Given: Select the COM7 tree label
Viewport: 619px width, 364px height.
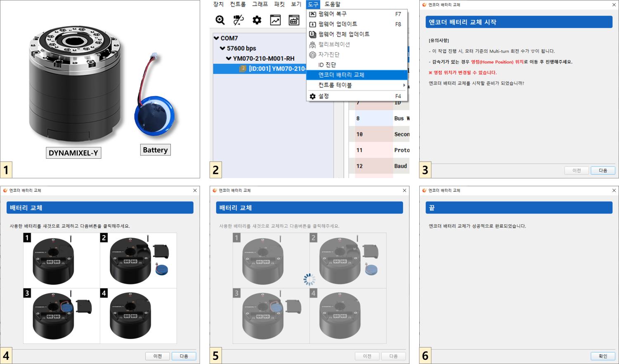Looking at the screenshot, I should (x=229, y=38).
